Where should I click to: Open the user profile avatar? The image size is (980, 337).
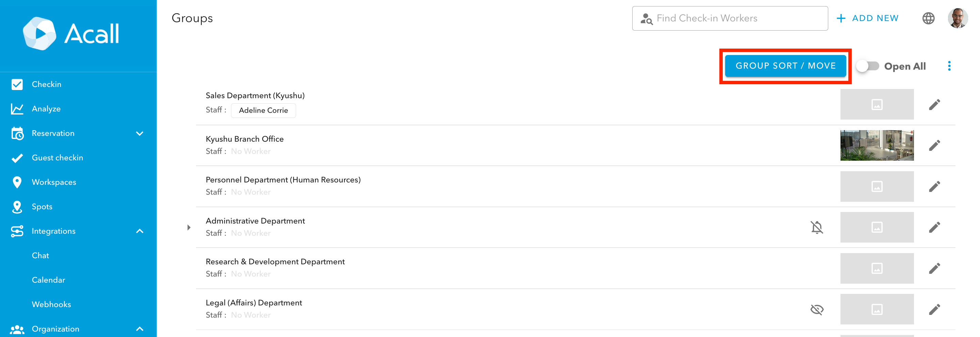958,18
